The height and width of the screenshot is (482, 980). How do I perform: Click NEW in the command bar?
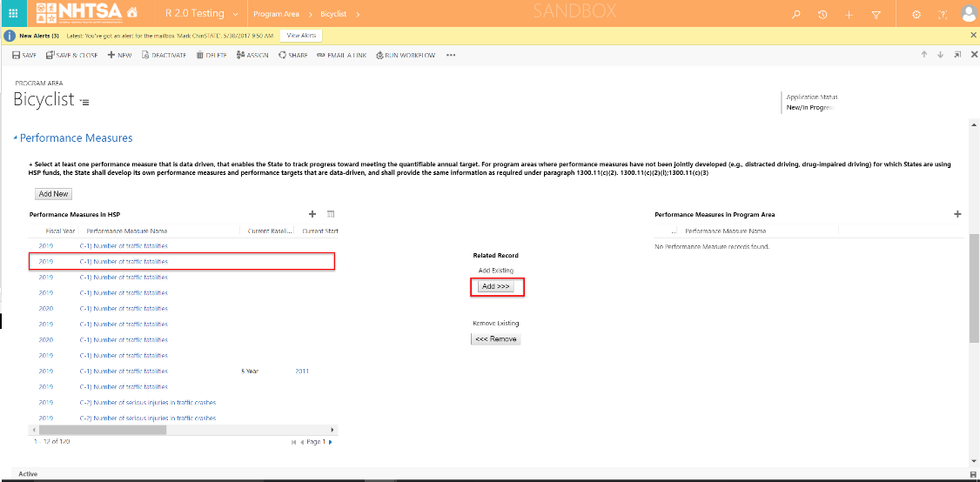(119, 55)
